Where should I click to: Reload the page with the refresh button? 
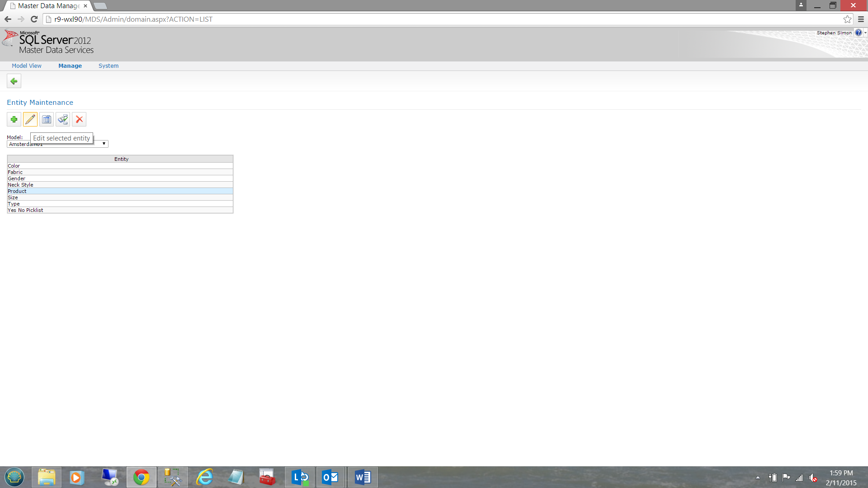[34, 19]
